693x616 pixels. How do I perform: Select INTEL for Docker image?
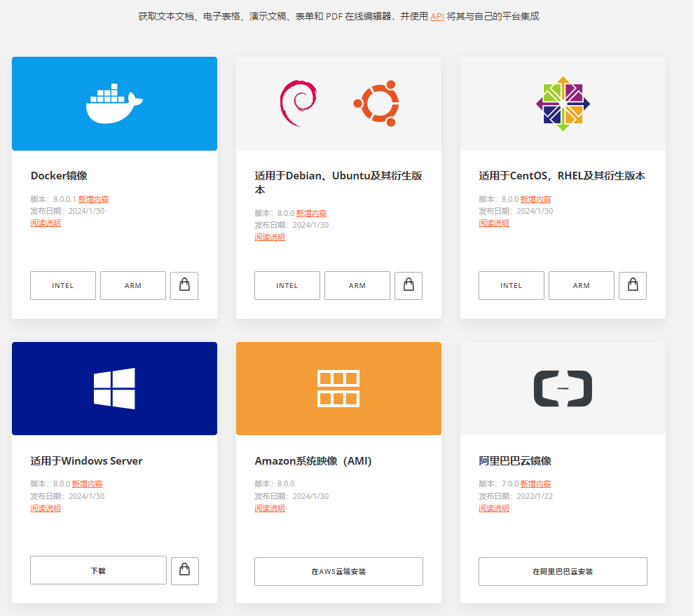tap(63, 285)
